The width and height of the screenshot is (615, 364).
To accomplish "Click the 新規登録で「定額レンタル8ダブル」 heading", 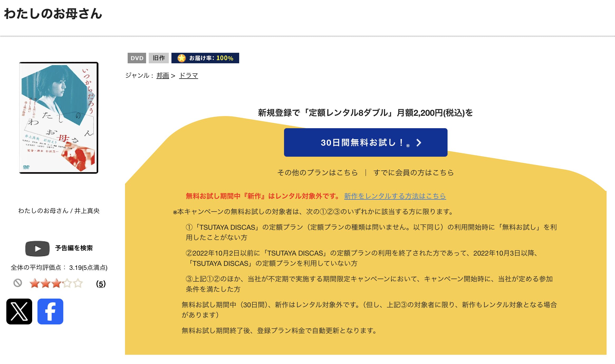I will coord(366,113).
